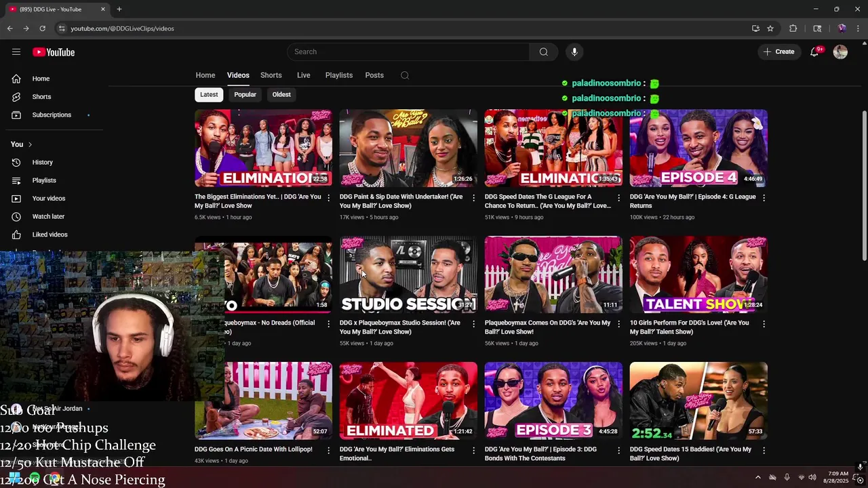This screenshot has height=488, width=868.
Task: Open options for Speed Dates G League video
Action: click(x=618, y=198)
